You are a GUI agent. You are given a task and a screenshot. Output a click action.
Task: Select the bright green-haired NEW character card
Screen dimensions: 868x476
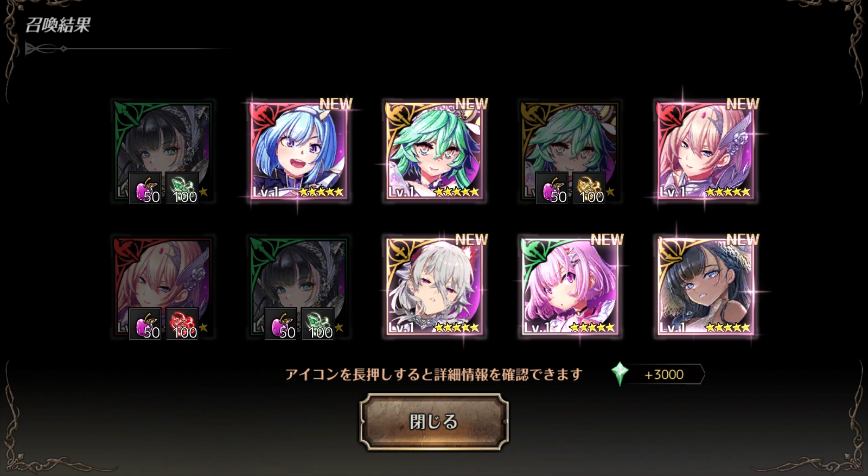[435, 151]
